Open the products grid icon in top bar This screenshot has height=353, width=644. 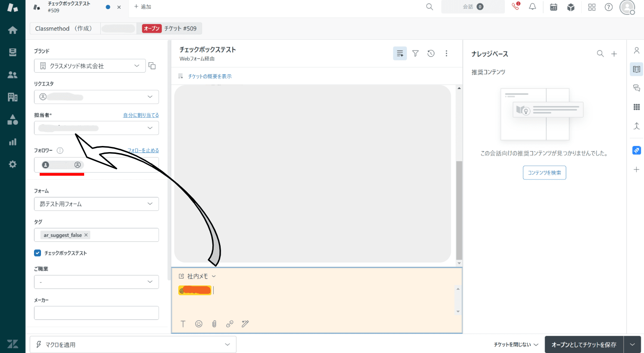(592, 7)
